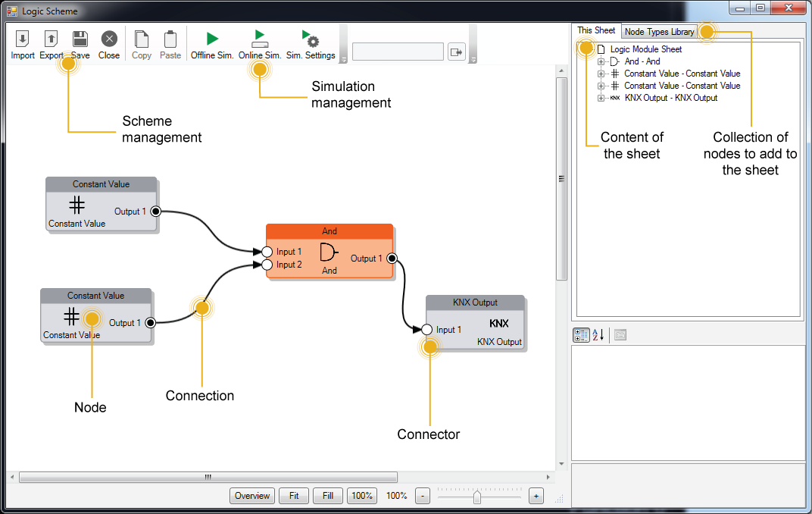Image resolution: width=812 pixels, height=514 pixels.
Task: Show properties in categorized view
Action: [581, 335]
